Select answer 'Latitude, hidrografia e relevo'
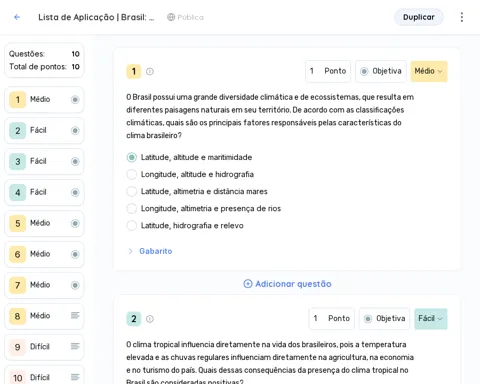Image resolution: width=480 pixels, height=384 pixels. tap(185, 226)
